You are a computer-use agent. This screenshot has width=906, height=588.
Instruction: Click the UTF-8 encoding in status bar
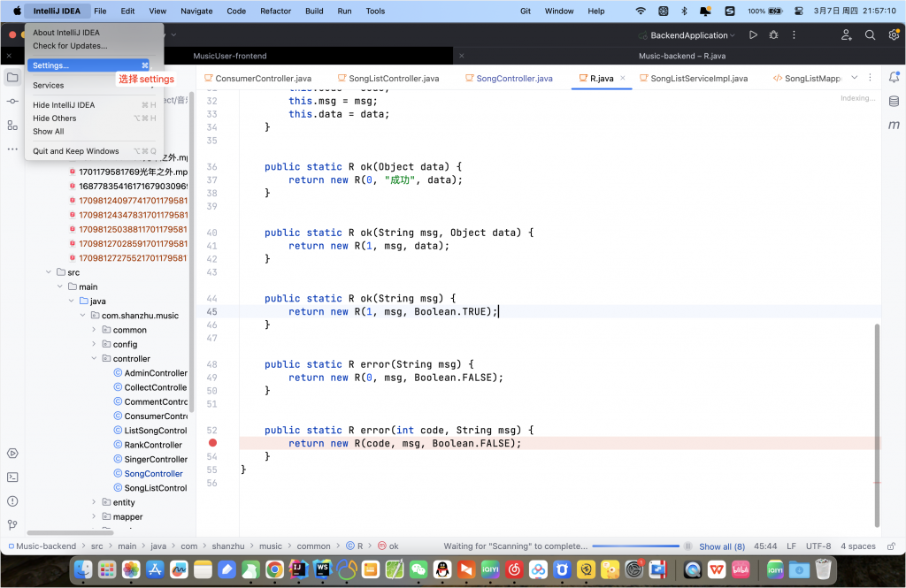point(818,546)
